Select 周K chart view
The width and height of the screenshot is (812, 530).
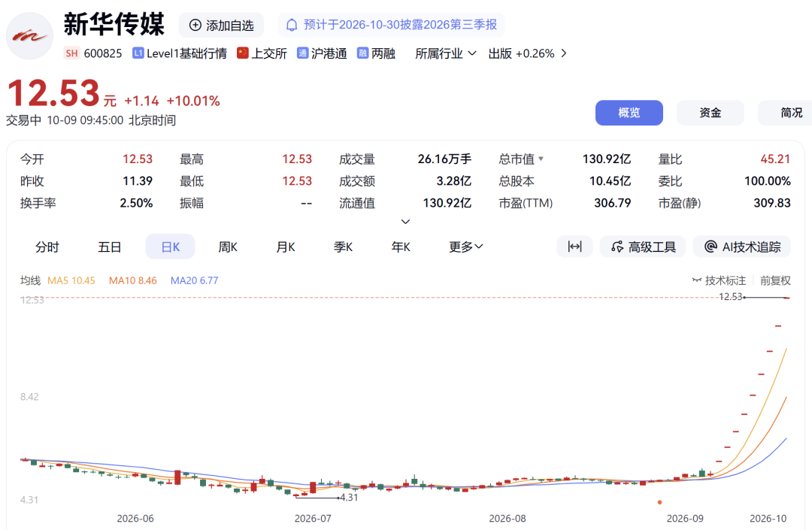coord(228,247)
